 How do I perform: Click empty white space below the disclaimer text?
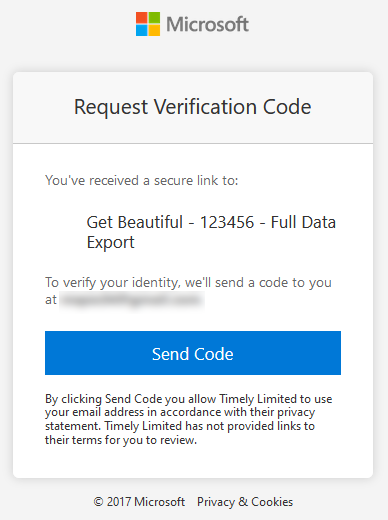click(193, 463)
